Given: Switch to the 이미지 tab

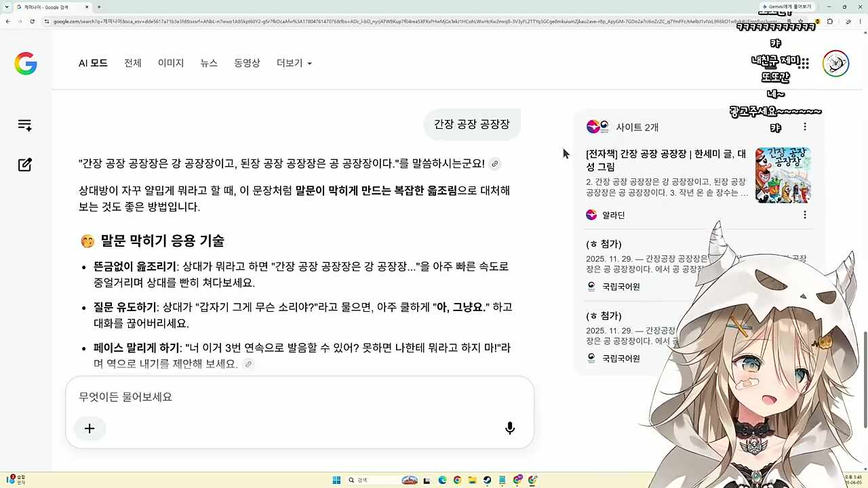Looking at the screenshot, I should (x=171, y=63).
